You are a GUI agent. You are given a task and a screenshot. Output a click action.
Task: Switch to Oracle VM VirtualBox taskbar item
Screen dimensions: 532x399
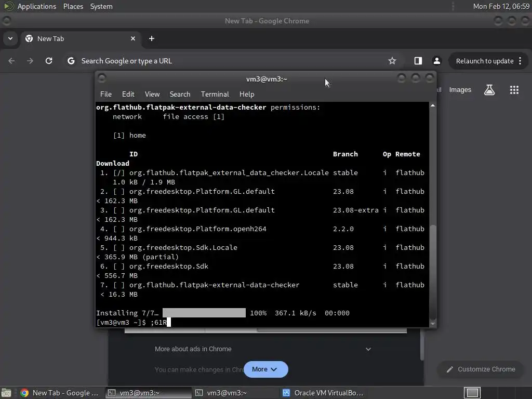[322, 393]
